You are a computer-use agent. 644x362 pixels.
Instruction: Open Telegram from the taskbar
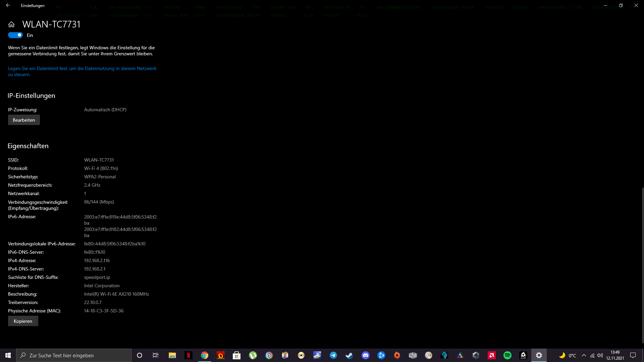pyautogui.click(x=333, y=355)
